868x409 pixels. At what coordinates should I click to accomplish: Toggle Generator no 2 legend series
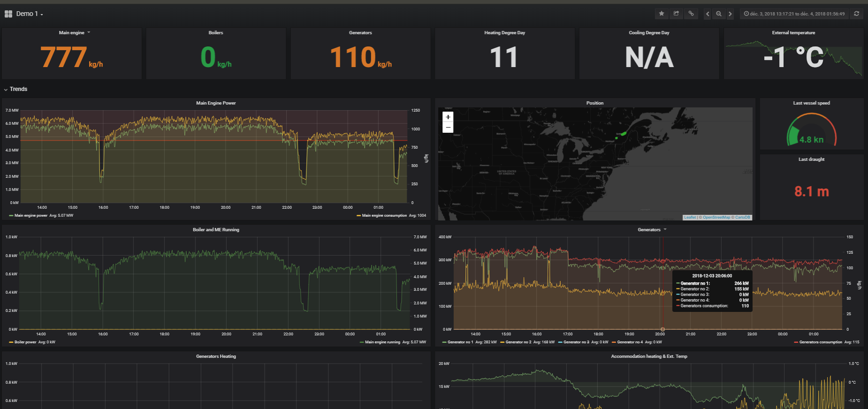pos(516,342)
